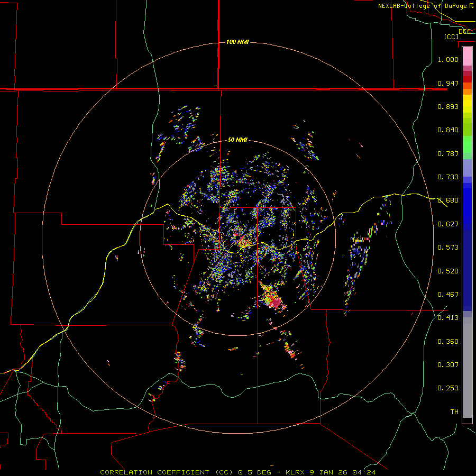476x476 pixels.
Task: Click the 0.360 legend value
Action: click(x=448, y=342)
